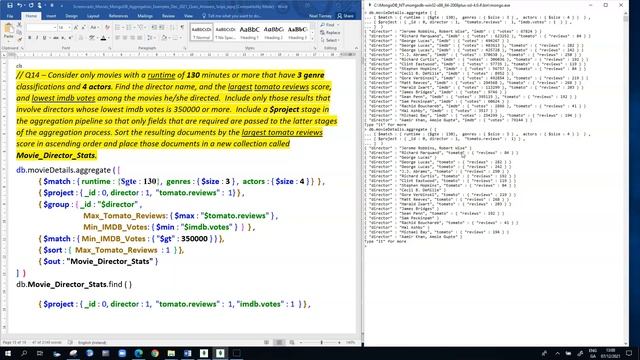The width and height of the screenshot is (640, 360).
Task: Switch to the Review tab
Action: click(168, 16)
